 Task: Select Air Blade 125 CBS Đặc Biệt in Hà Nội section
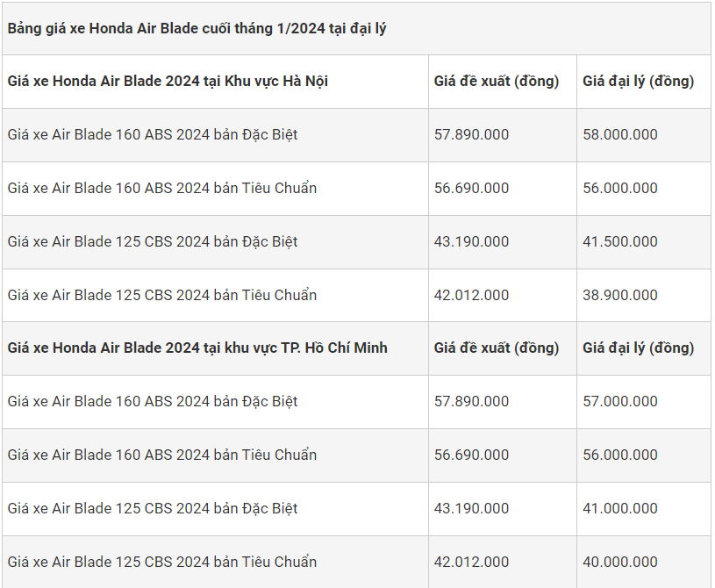[153, 241]
